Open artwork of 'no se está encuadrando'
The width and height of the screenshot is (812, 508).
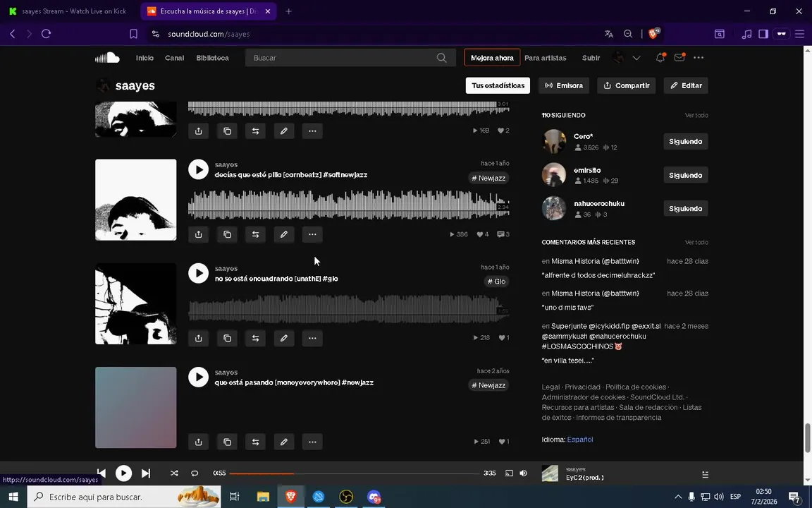(x=135, y=303)
